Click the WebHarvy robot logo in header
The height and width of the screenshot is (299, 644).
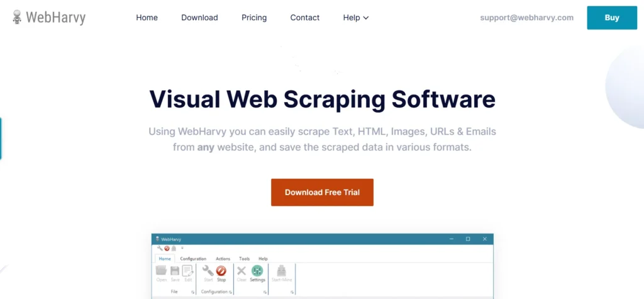(x=17, y=17)
